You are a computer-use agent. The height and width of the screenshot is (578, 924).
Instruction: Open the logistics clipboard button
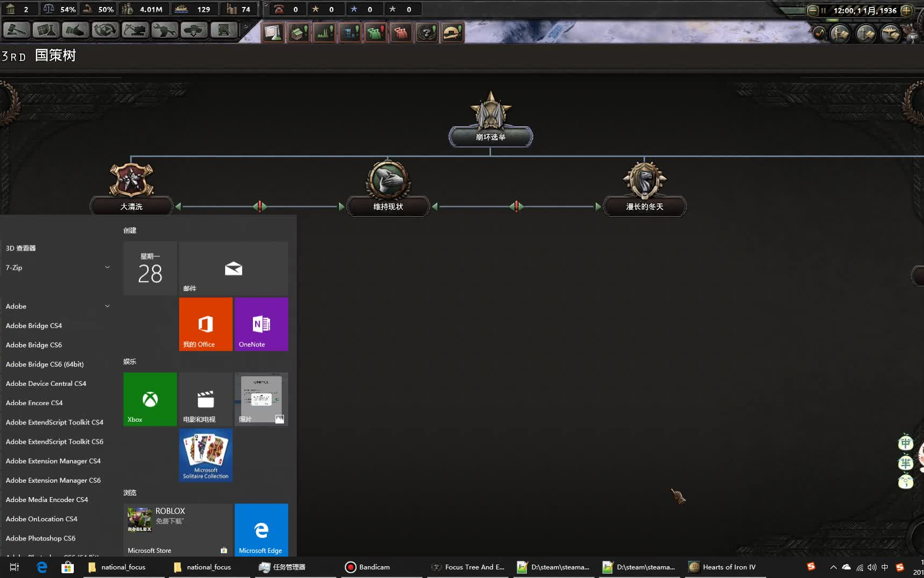coord(224,31)
